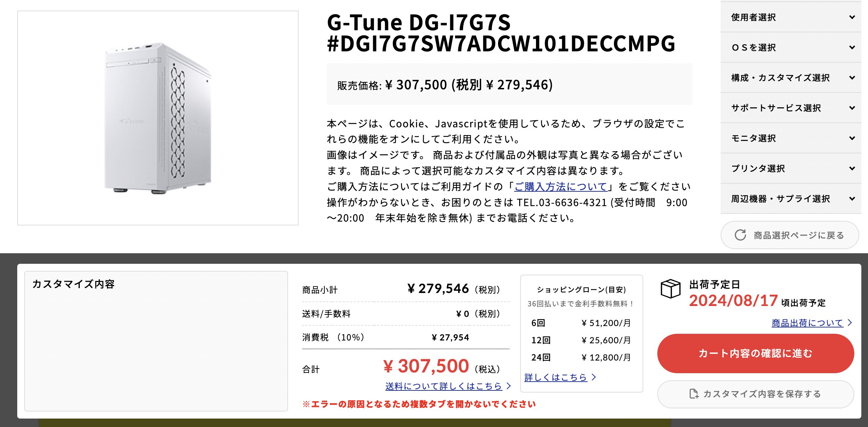Click 商品選択ページに戻る button
868x427 pixels.
790,235
